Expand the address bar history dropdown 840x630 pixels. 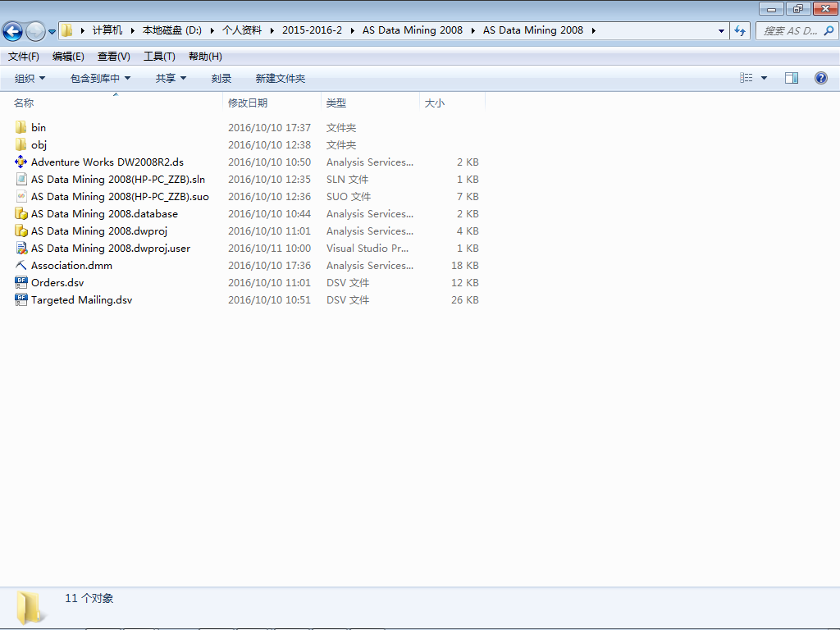pyautogui.click(x=721, y=30)
